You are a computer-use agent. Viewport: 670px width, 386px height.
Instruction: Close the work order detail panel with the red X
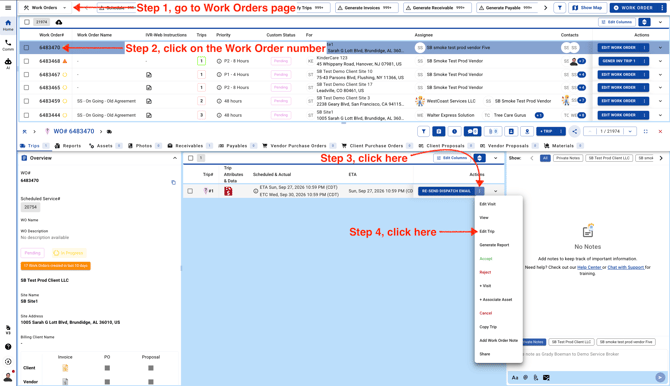[x=660, y=132]
